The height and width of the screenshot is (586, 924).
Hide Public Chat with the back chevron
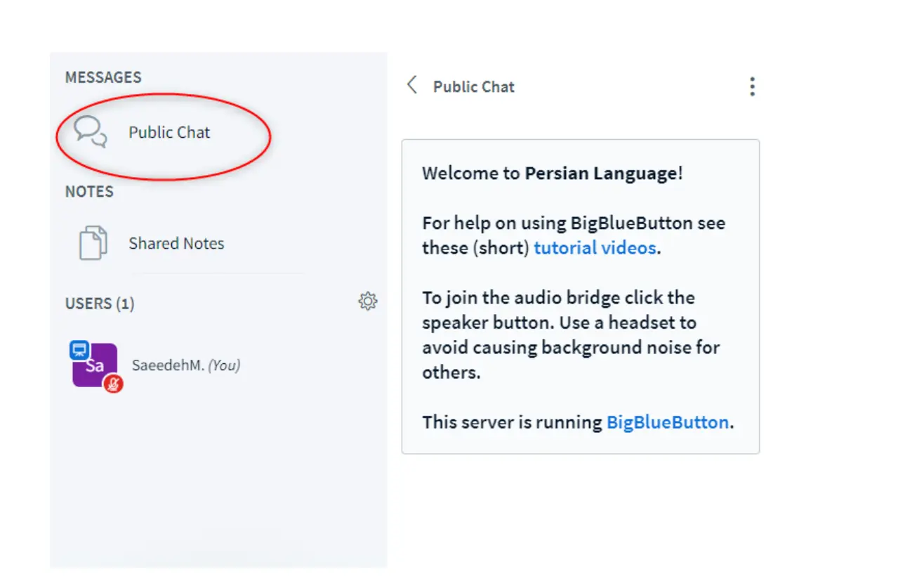(x=412, y=86)
